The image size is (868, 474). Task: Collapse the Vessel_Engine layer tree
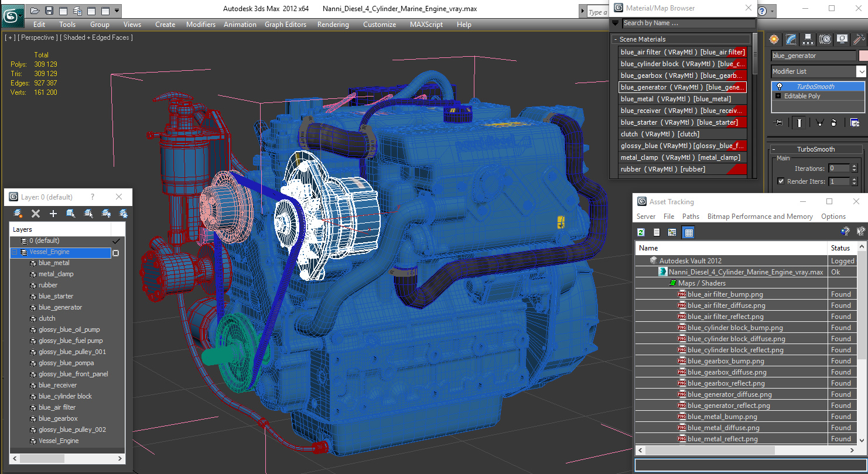click(14, 252)
